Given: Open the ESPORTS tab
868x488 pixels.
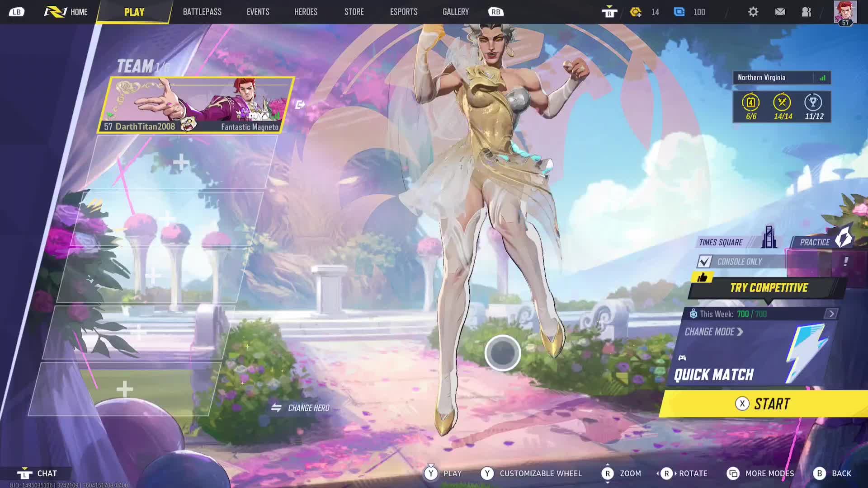Looking at the screenshot, I should click(x=404, y=12).
